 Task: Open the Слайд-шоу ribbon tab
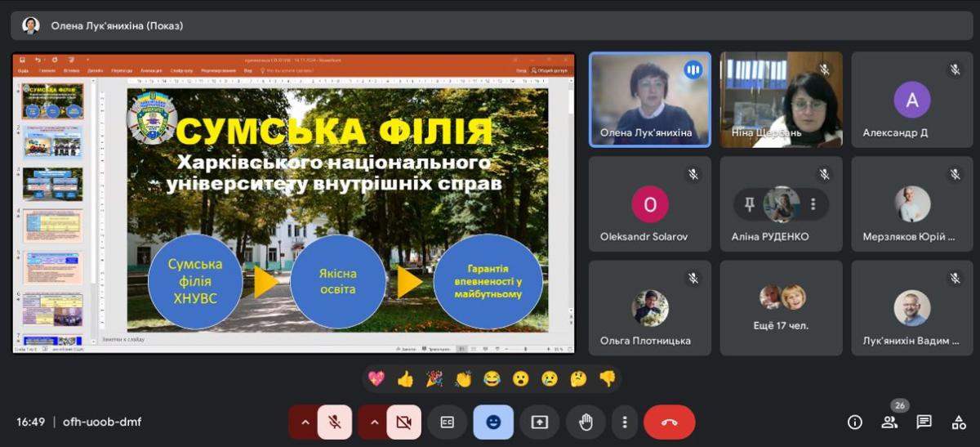pos(180,71)
